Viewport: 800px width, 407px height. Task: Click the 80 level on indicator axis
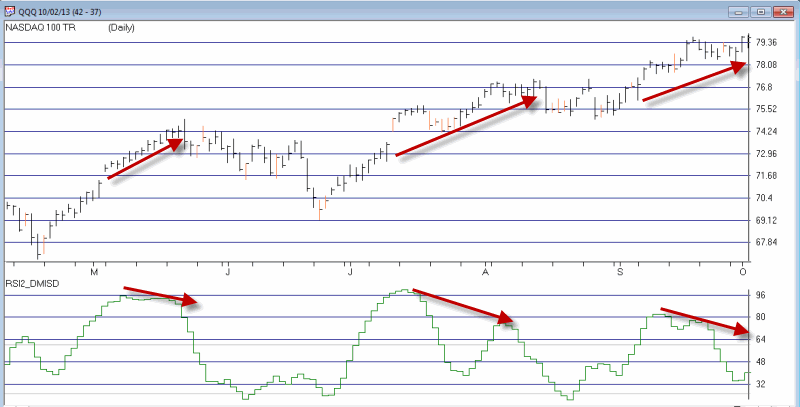(x=760, y=317)
